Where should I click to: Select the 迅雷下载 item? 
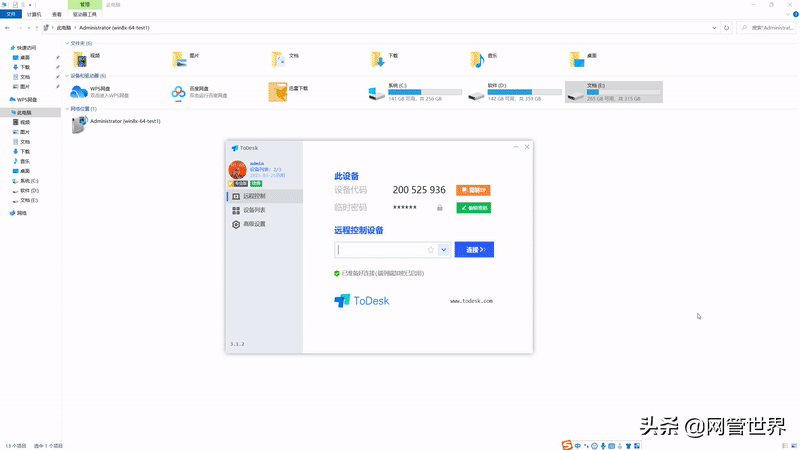tap(289, 92)
